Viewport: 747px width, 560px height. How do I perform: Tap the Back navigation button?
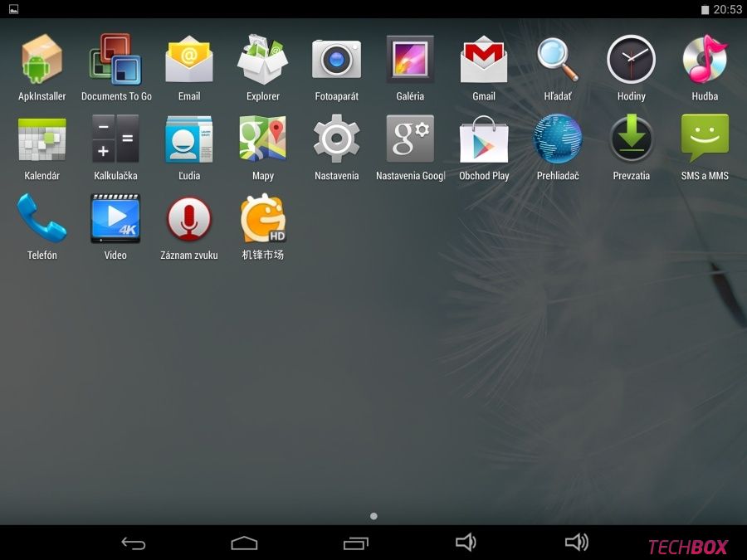(x=133, y=543)
